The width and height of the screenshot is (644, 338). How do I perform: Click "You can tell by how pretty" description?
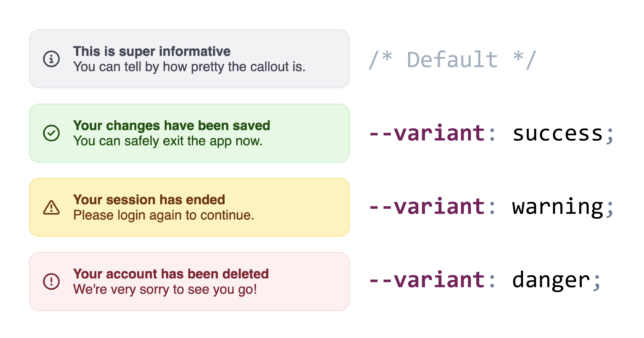tap(189, 67)
